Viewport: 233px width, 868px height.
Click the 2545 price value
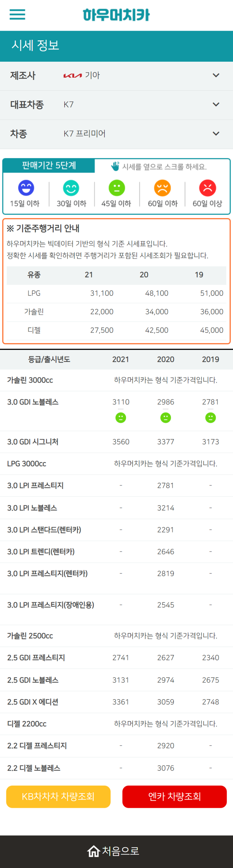coord(166,605)
